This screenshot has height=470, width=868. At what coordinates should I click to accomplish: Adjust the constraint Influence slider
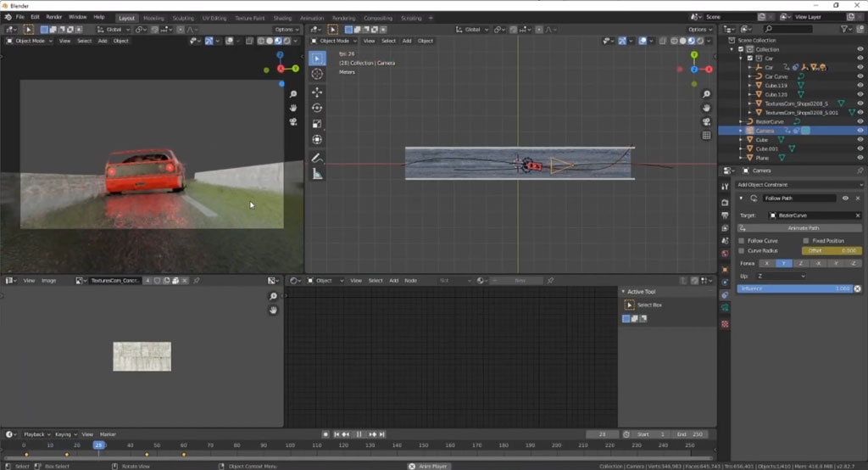pos(794,288)
